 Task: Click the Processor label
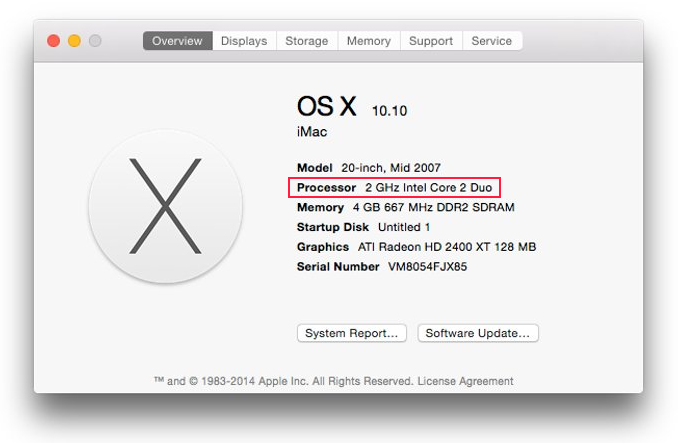(x=326, y=188)
